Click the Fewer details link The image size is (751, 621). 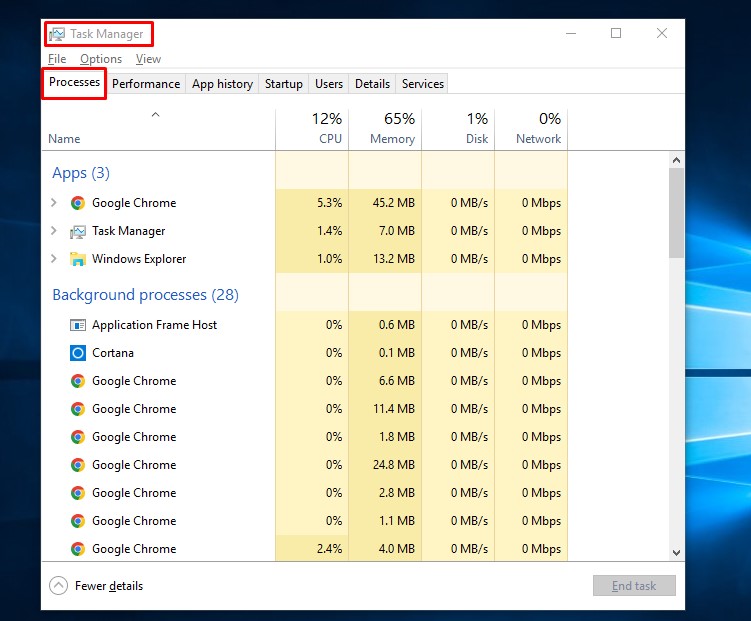109,586
